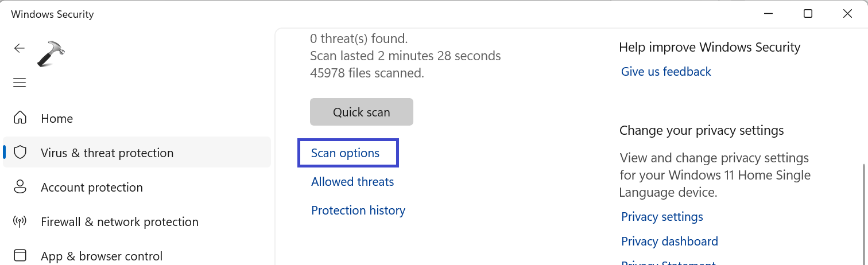The width and height of the screenshot is (868, 265).
Task: Select Virus & threat protection menu item
Action: coord(107,153)
